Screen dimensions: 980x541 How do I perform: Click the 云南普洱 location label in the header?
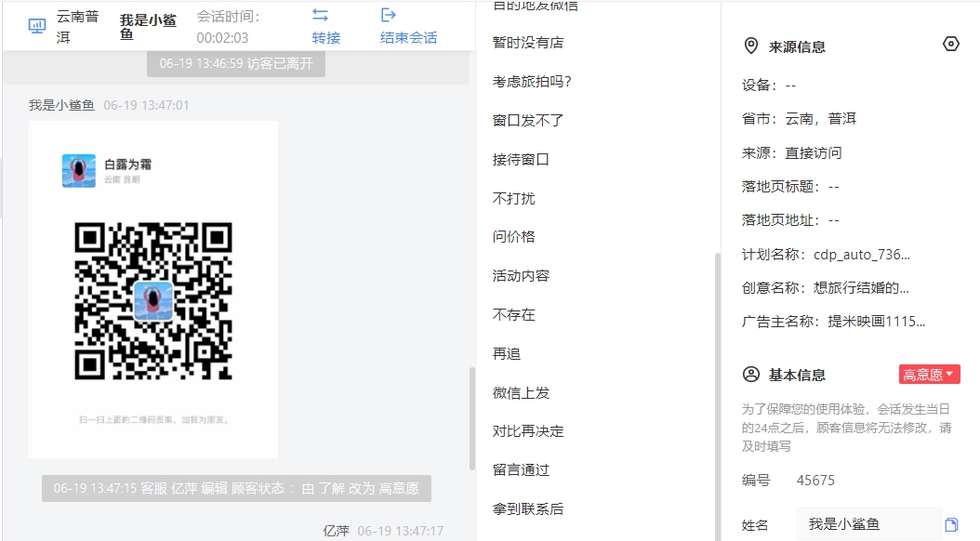point(77,27)
